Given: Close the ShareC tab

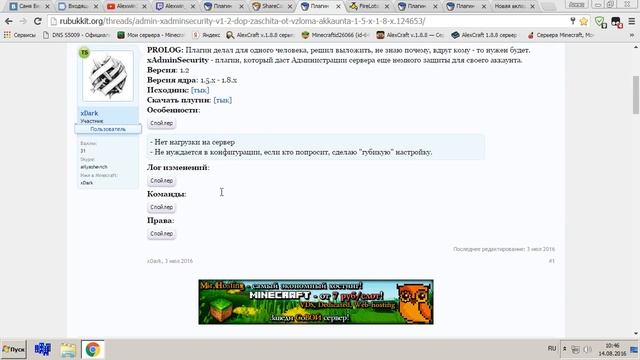Looking at the screenshot, I should click(x=290, y=7).
